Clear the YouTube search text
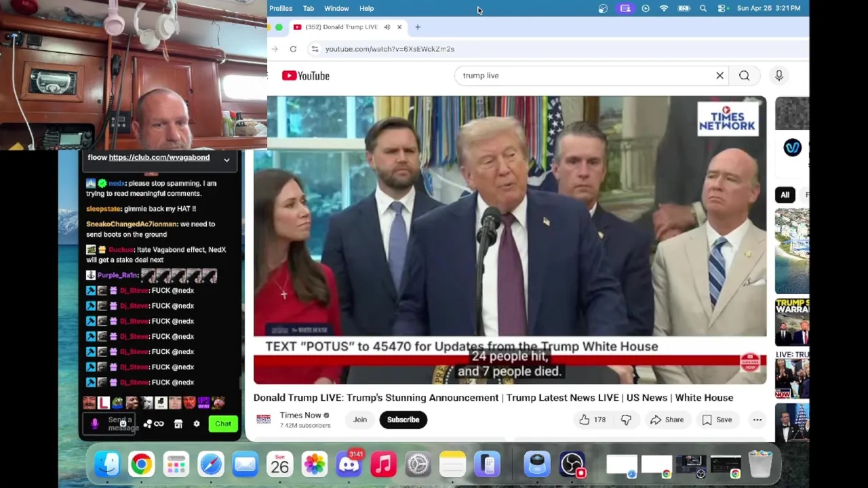Screen dimensions: 868x488 pos(719,75)
